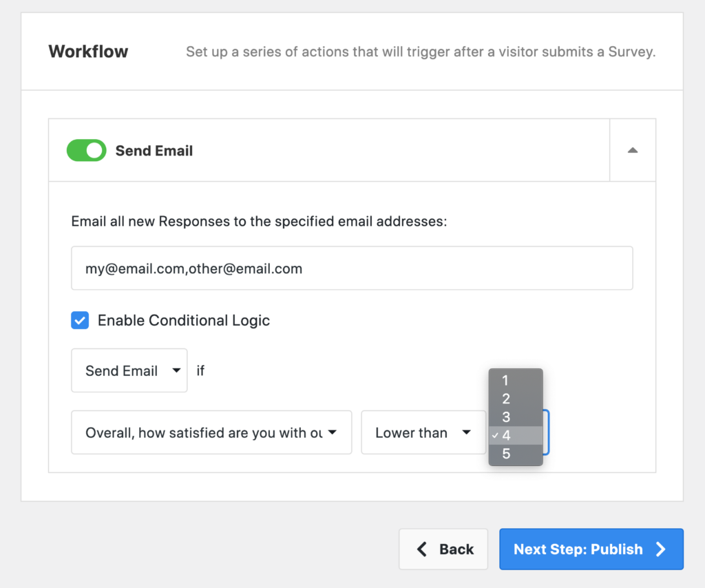Click the chevron arrow inside Next Step: Publish
This screenshot has width=705, height=588.
point(660,549)
